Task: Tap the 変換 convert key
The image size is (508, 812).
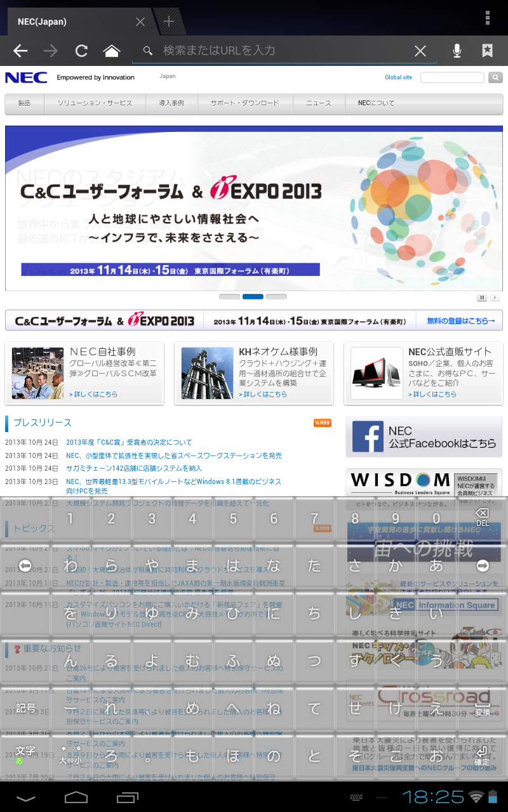Action: [483, 708]
